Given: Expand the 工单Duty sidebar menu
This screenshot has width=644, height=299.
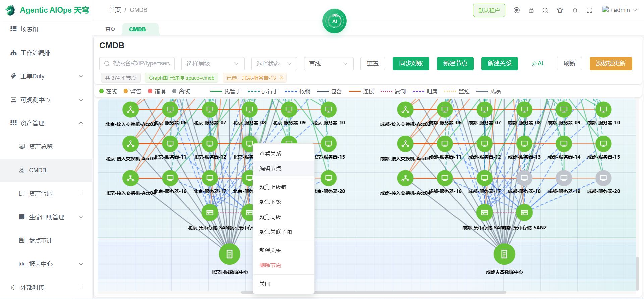Looking at the screenshot, I should (46, 76).
